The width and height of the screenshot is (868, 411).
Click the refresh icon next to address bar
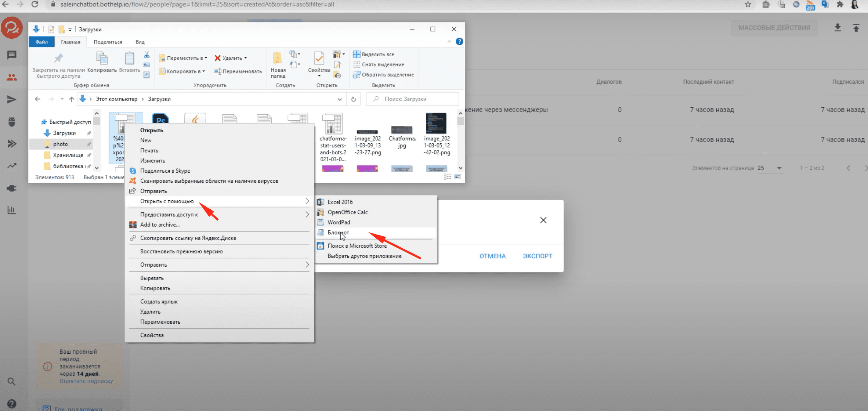pyautogui.click(x=353, y=99)
